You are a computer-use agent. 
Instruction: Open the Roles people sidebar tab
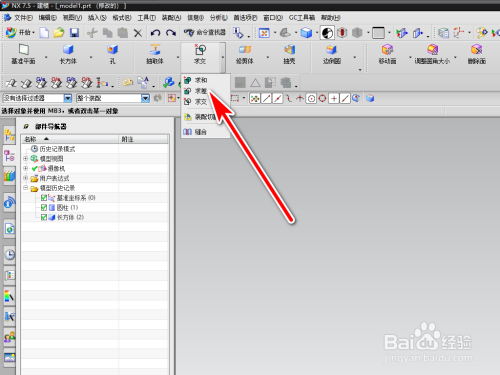[x=9, y=337]
